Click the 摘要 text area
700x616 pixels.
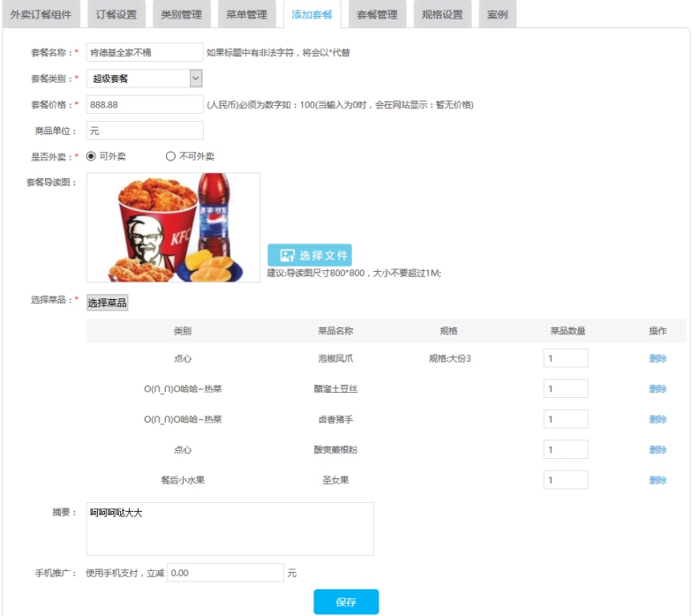(x=230, y=529)
